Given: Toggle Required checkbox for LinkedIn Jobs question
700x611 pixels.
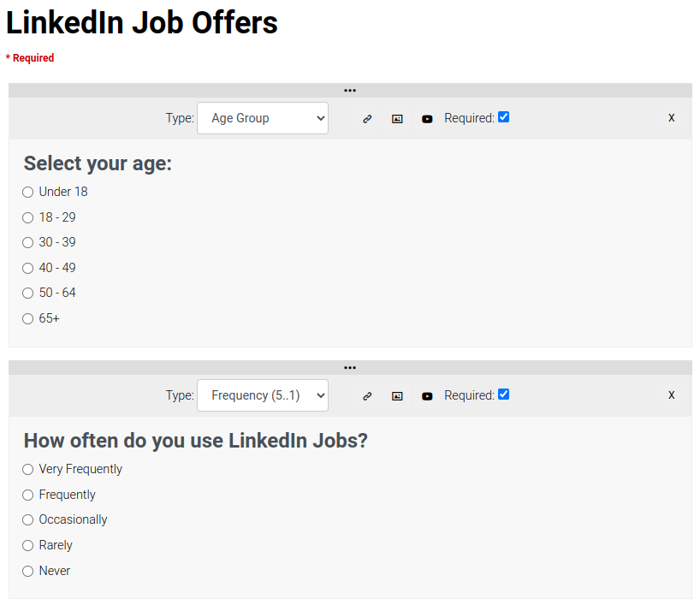Looking at the screenshot, I should (x=503, y=394).
